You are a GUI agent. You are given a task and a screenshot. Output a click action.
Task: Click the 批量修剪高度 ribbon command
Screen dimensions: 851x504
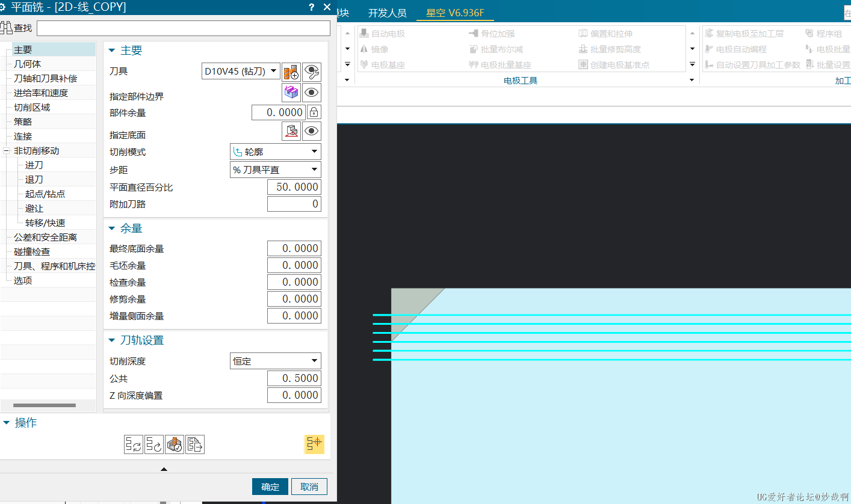coord(610,49)
